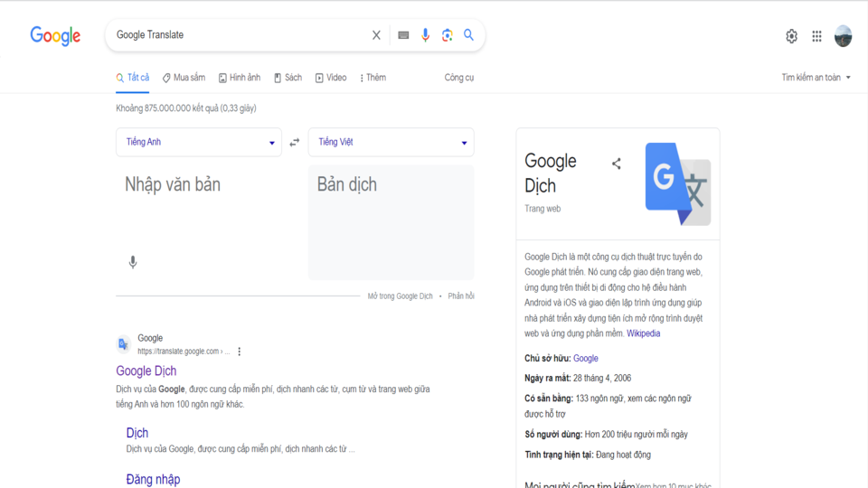Clear the search box with X icon
868x488 pixels.
click(376, 35)
